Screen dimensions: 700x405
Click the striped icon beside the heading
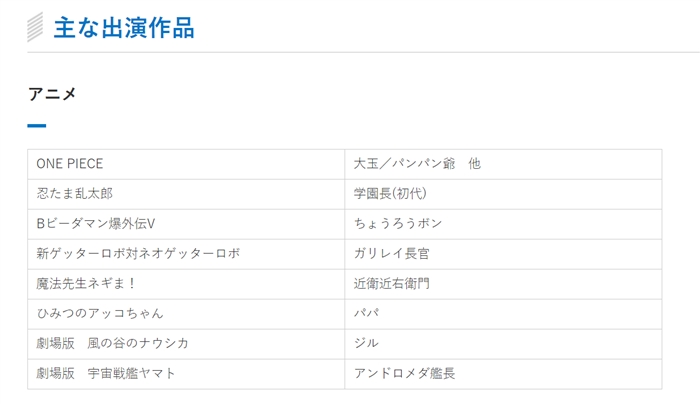pyautogui.click(x=36, y=27)
